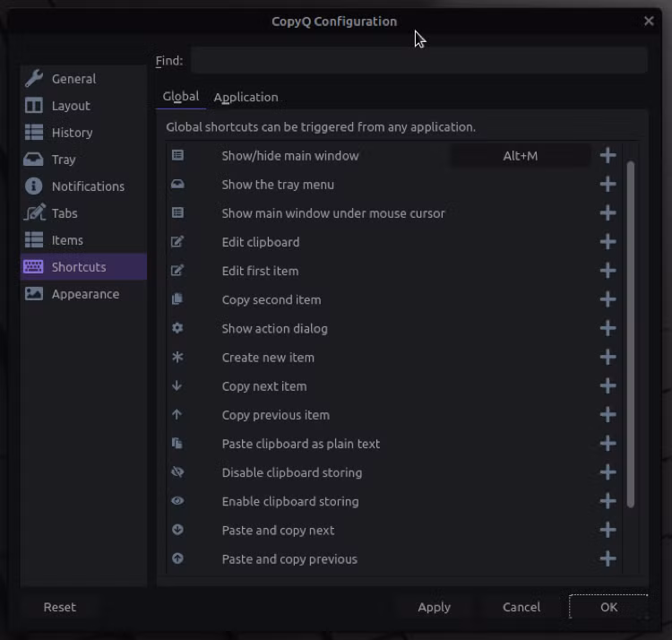This screenshot has height=640, width=672.
Task: Click the Shortcuts keyboard icon
Action: point(33,266)
